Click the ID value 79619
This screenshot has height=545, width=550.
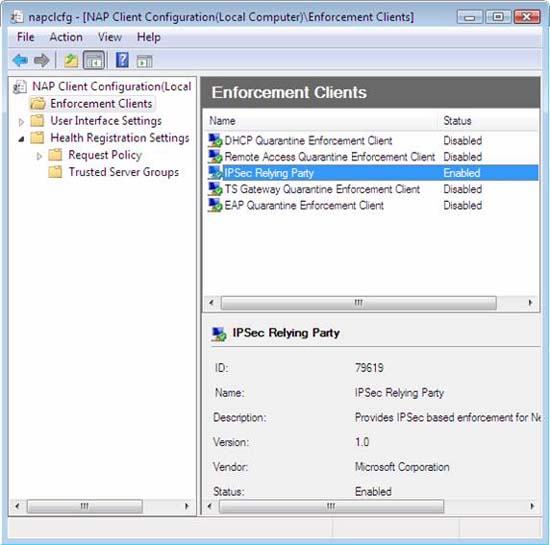pyautogui.click(x=369, y=368)
